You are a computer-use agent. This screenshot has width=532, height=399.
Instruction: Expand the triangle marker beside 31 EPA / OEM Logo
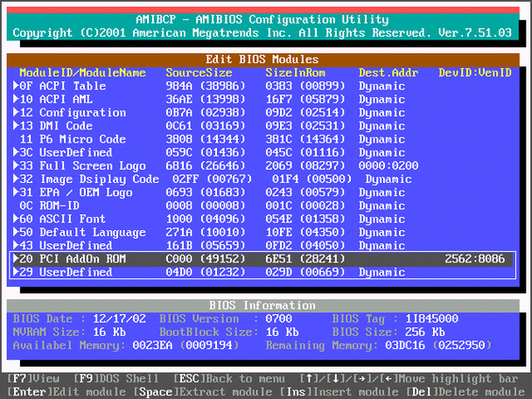(x=16, y=192)
